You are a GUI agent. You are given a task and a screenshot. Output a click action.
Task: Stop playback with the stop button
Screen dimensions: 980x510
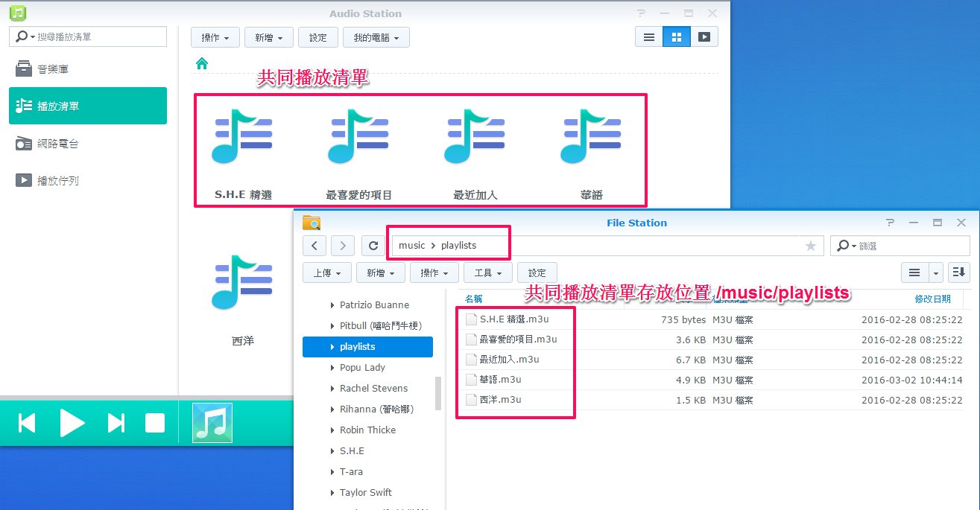154,423
